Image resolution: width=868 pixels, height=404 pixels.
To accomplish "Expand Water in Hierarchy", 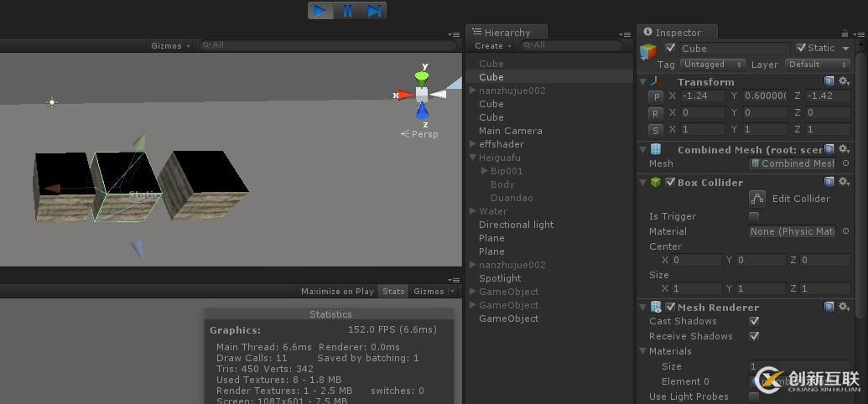I will tap(473, 211).
